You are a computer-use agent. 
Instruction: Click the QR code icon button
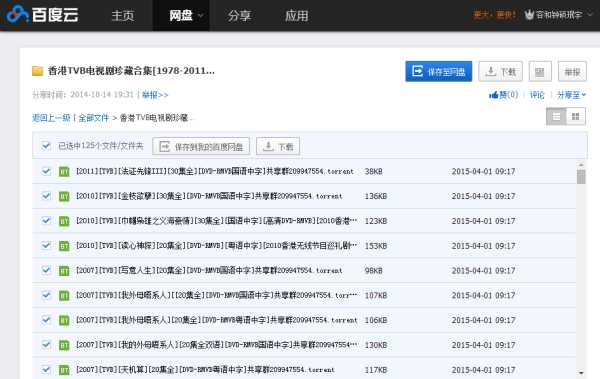coord(540,71)
